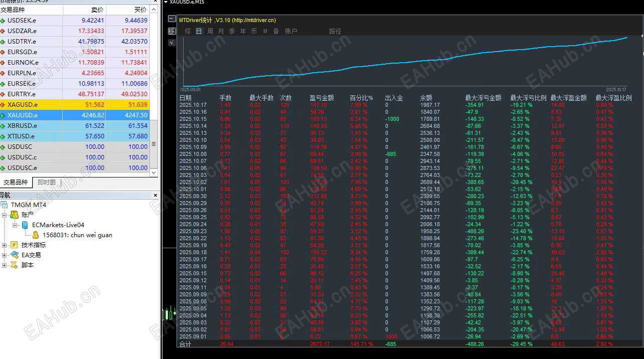Click the arrow icon beside XBRUSD.e
The image size is (644, 359).
[3, 126]
